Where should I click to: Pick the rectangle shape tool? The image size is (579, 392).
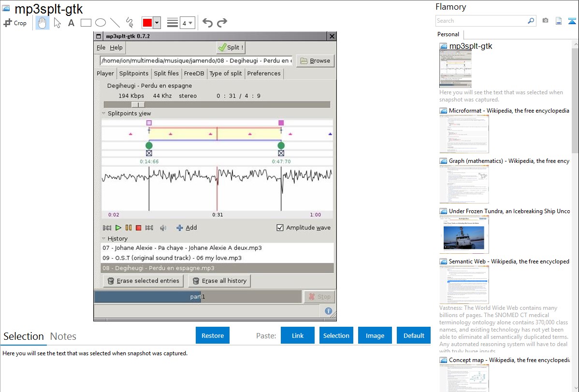[86, 23]
